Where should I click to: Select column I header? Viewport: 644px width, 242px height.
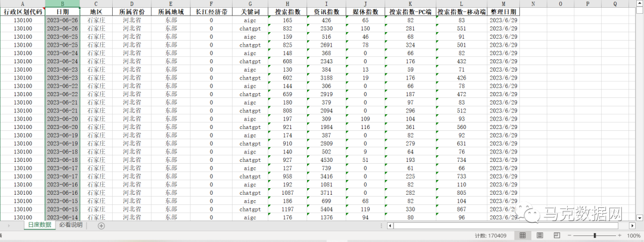326,4
